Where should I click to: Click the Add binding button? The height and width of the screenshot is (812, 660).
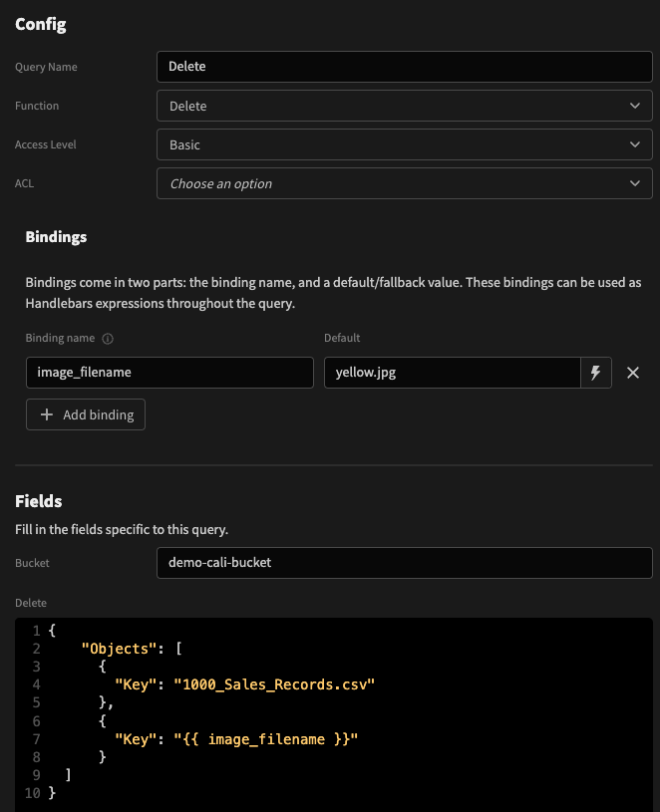click(x=86, y=414)
